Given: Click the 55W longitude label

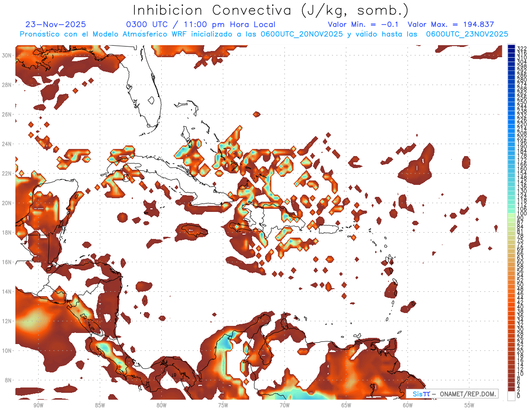Looking at the screenshot, I should coord(469,405).
